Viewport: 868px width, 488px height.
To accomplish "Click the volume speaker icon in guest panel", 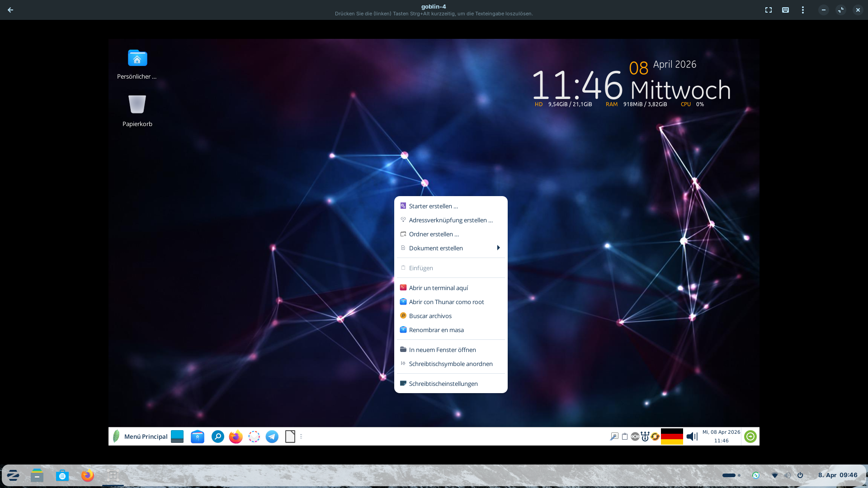I will pyautogui.click(x=692, y=436).
